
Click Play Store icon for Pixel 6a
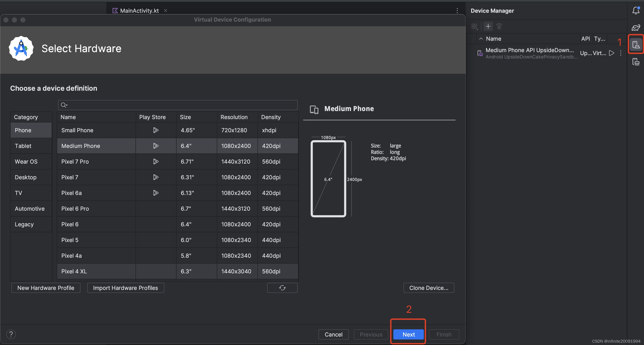156,193
